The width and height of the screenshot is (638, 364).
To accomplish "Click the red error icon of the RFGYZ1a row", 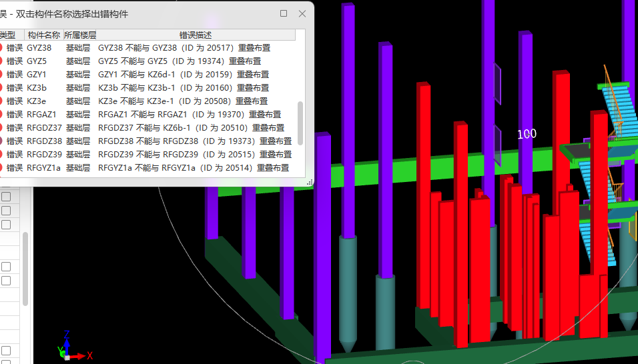I will (1, 168).
